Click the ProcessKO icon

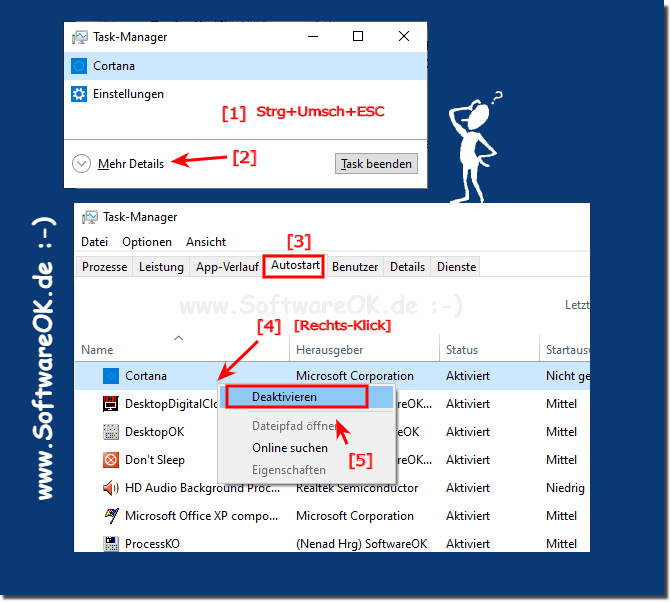coord(111,544)
